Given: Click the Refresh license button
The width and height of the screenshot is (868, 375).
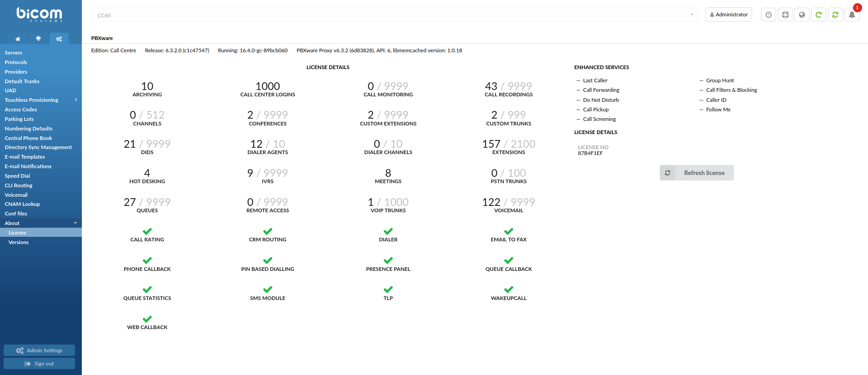Looking at the screenshot, I should coord(697,173).
